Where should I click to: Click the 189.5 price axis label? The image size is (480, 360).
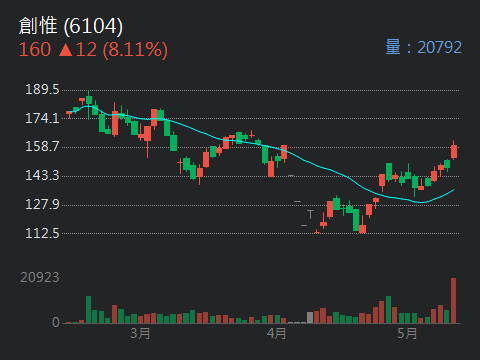click(42, 90)
